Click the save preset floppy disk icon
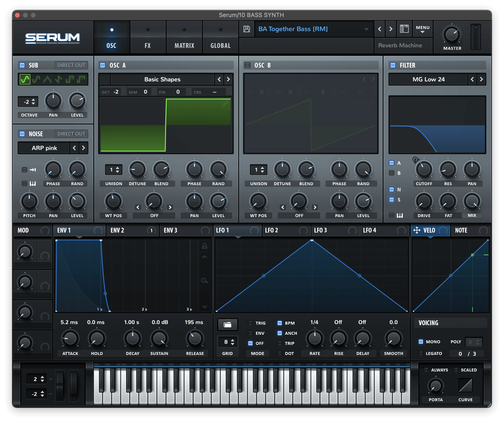The width and height of the screenshot is (504, 422). [x=246, y=29]
